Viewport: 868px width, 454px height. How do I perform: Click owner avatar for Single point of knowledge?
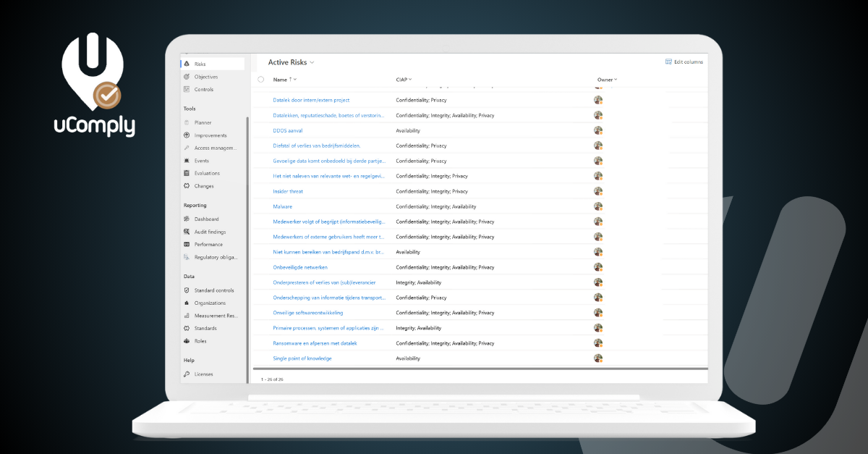(598, 358)
